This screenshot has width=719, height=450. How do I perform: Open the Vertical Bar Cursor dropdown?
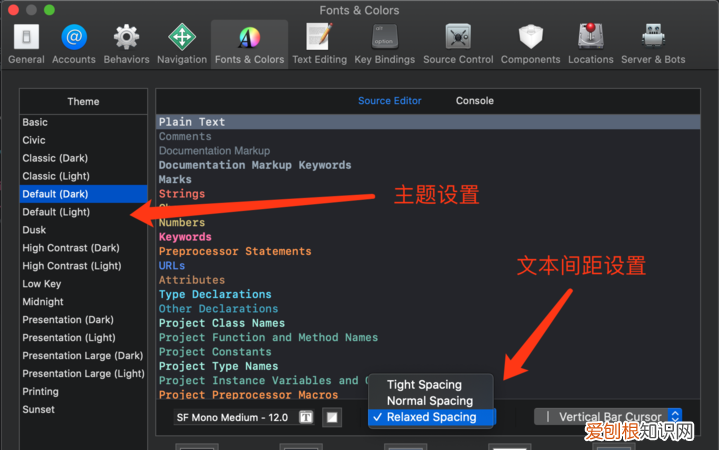point(608,417)
